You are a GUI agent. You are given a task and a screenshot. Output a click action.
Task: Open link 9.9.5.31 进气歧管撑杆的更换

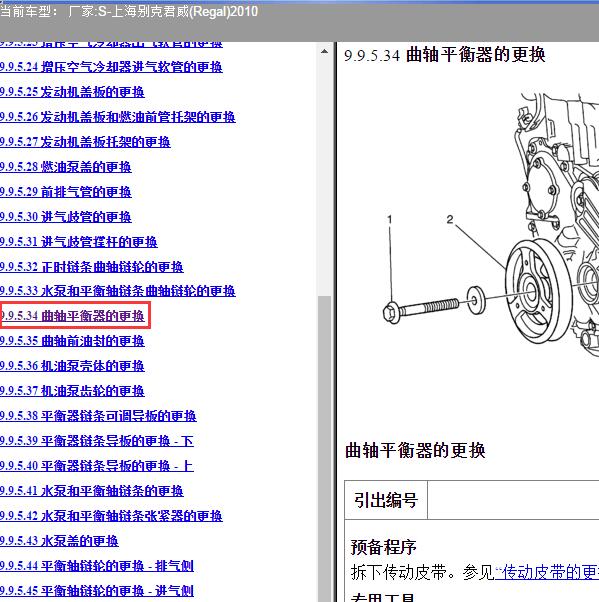point(79,242)
